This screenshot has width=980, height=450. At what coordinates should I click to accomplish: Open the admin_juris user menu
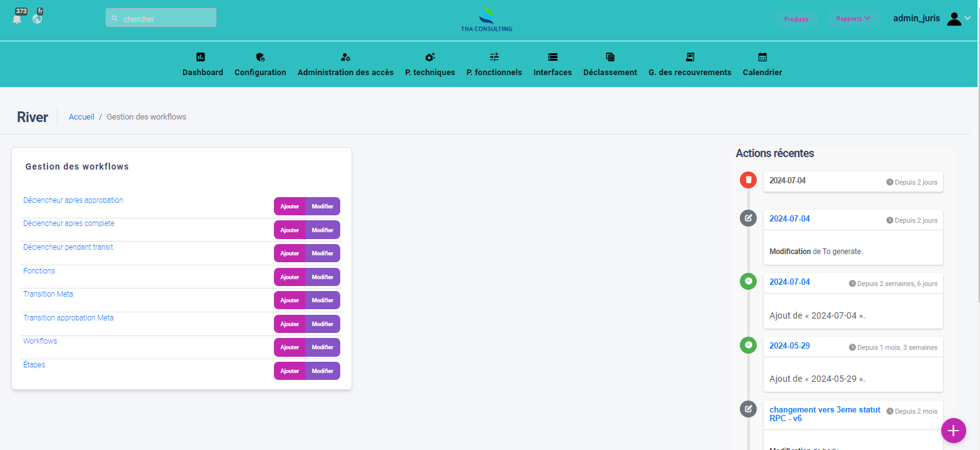click(x=931, y=19)
